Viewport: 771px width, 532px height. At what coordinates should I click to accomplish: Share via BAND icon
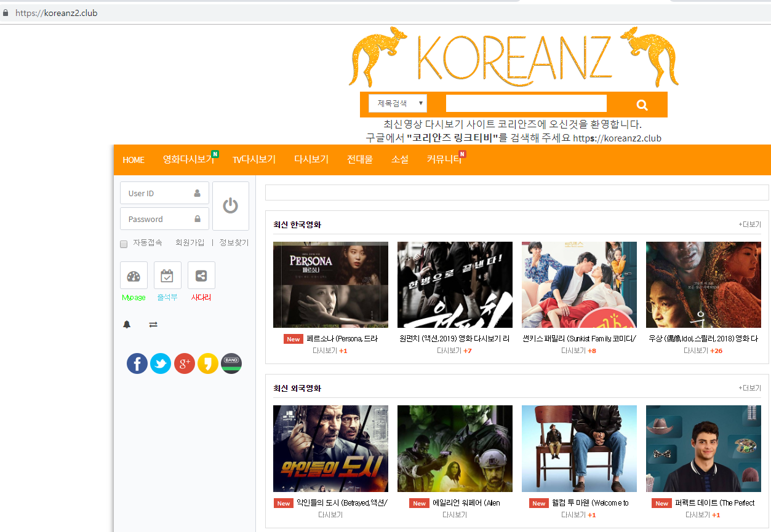[x=231, y=363]
